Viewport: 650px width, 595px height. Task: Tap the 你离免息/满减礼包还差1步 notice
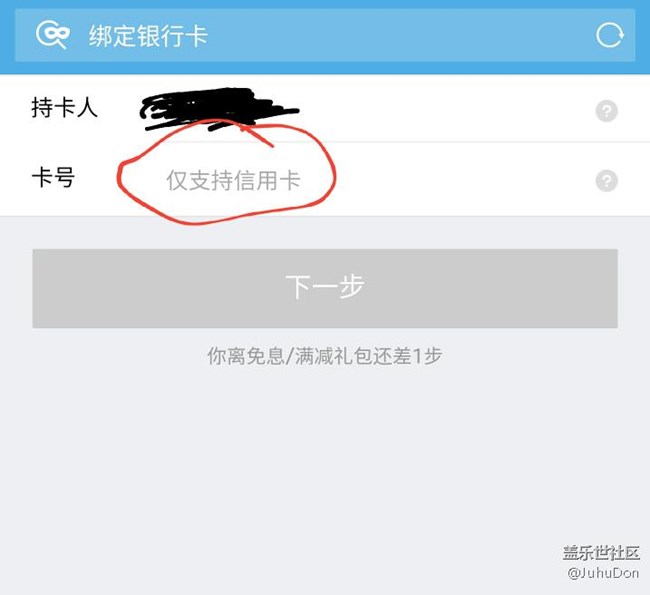click(x=325, y=356)
